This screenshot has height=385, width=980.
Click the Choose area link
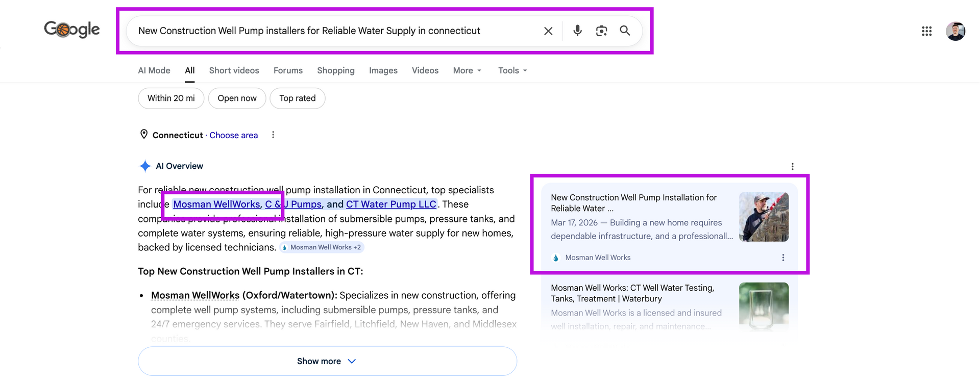[x=234, y=135]
